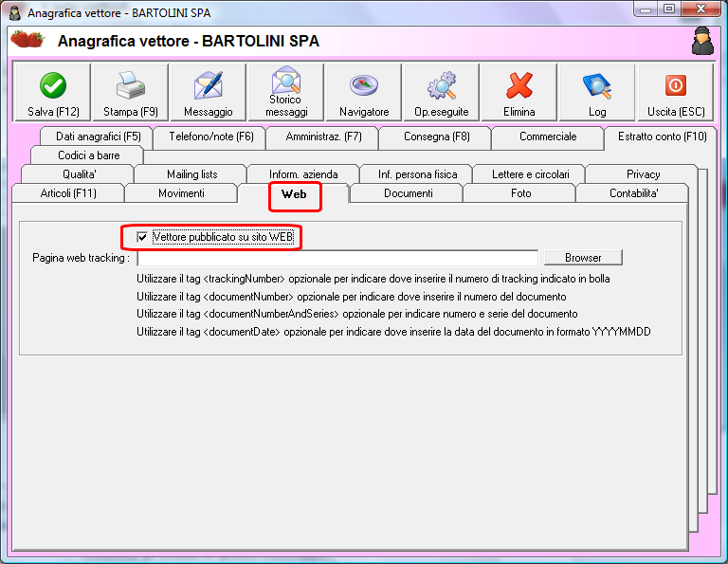Image resolution: width=728 pixels, height=564 pixels.
Task: Switch to Dati anagrafici (F5) tab
Action: (98, 136)
